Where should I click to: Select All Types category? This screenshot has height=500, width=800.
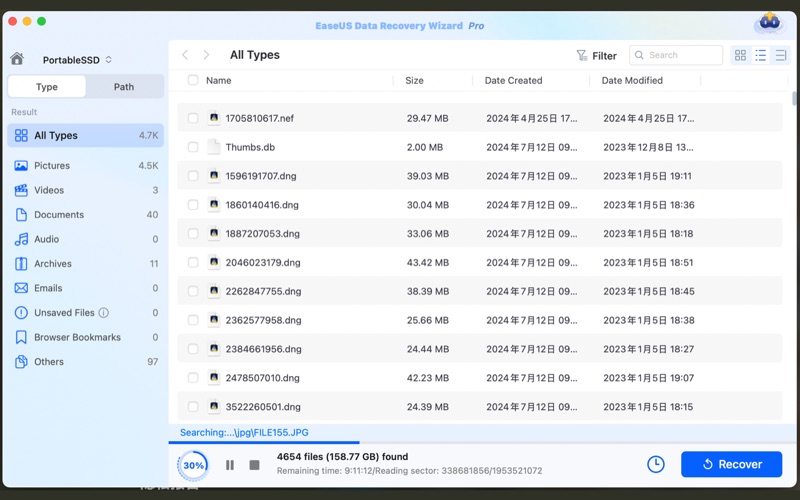(x=86, y=136)
